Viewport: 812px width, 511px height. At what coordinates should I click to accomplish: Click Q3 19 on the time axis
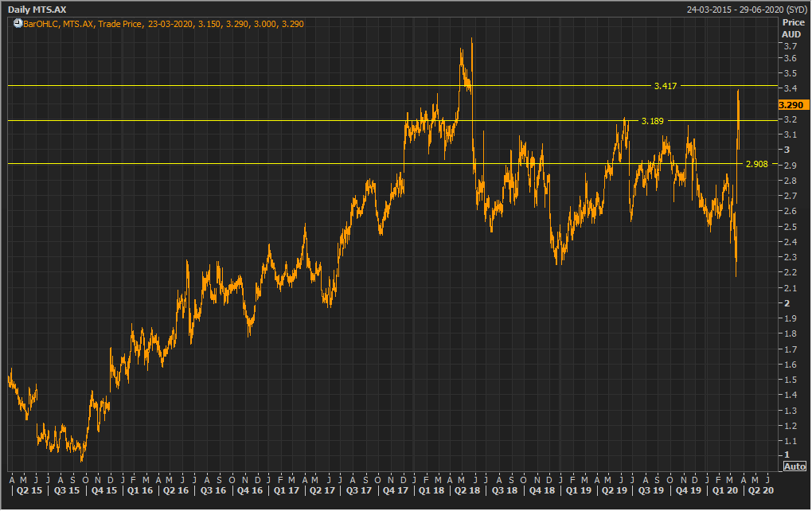click(651, 491)
